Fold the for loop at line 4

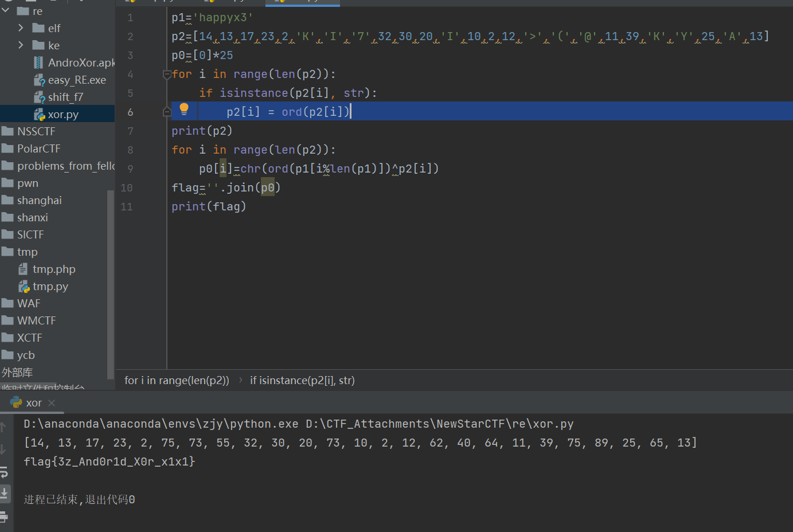coord(167,74)
